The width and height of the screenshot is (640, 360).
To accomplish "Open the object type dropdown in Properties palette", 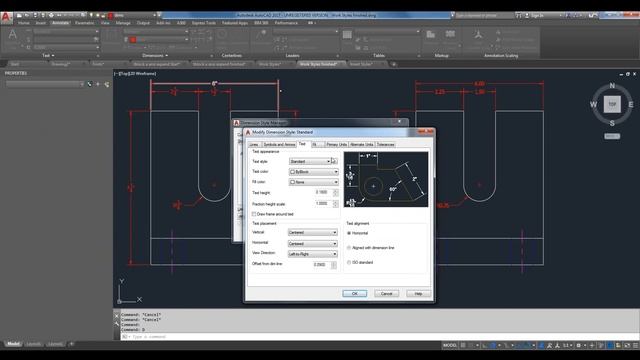I will [x=45, y=84].
